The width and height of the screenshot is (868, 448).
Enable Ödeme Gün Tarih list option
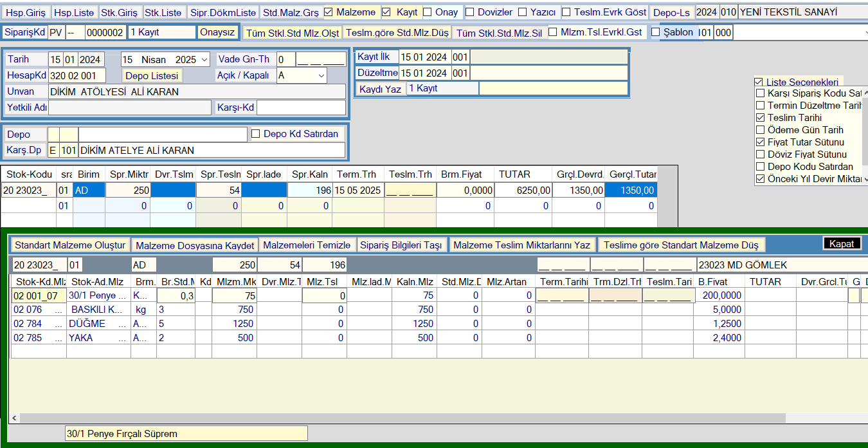point(761,130)
